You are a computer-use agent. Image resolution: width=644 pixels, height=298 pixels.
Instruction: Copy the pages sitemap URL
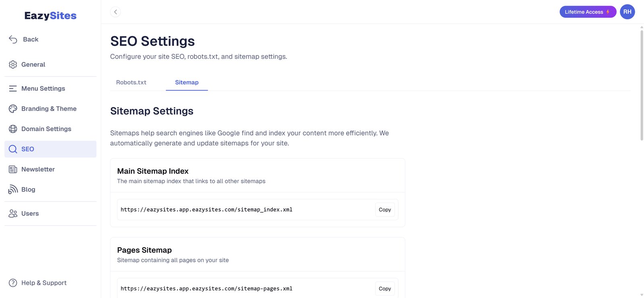pos(385,288)
